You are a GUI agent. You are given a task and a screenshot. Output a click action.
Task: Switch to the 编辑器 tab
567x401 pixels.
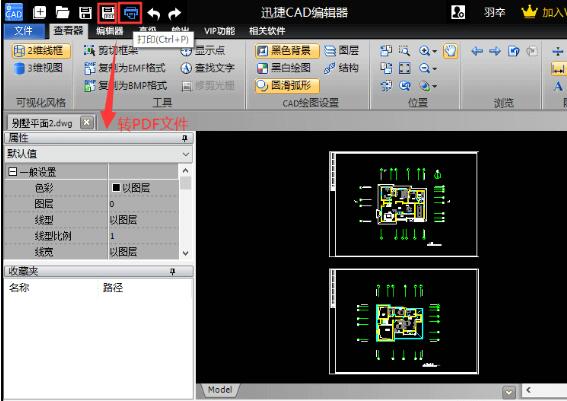[110, 31]
